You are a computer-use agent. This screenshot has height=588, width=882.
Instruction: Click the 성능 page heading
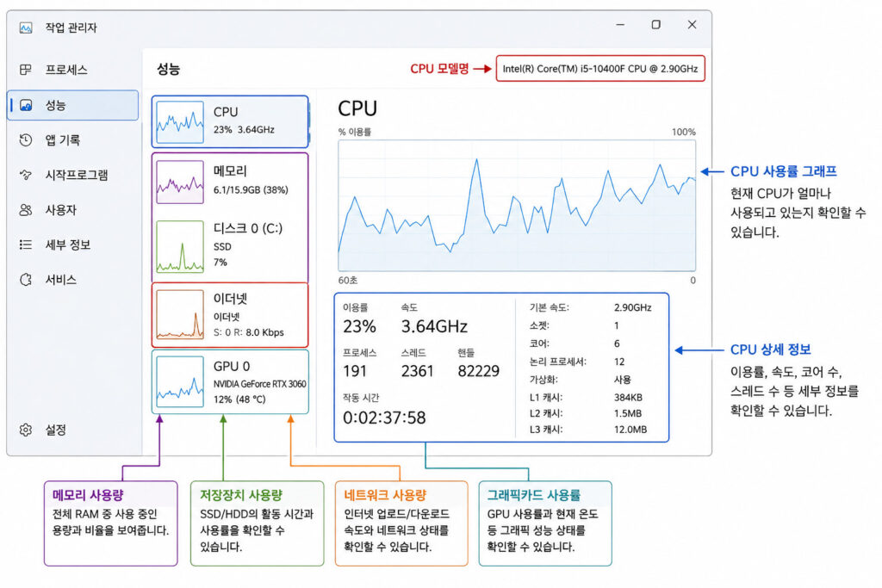point(168,69)
